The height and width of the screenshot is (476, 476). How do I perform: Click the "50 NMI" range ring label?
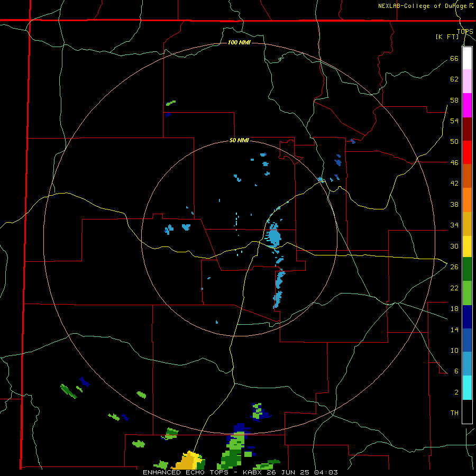[239, 140]
